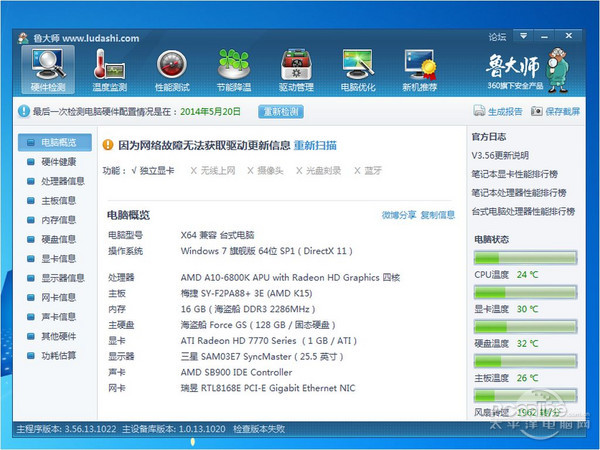The image size is (600, 450).
Task: Open the 性能测试 performance test gauge icon
Action: click(x=172, y=70)
